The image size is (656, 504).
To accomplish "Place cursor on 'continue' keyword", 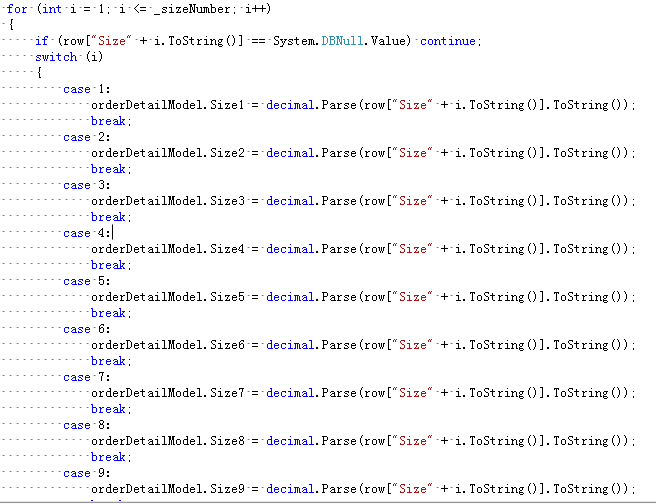I will [x=448, y=41].
